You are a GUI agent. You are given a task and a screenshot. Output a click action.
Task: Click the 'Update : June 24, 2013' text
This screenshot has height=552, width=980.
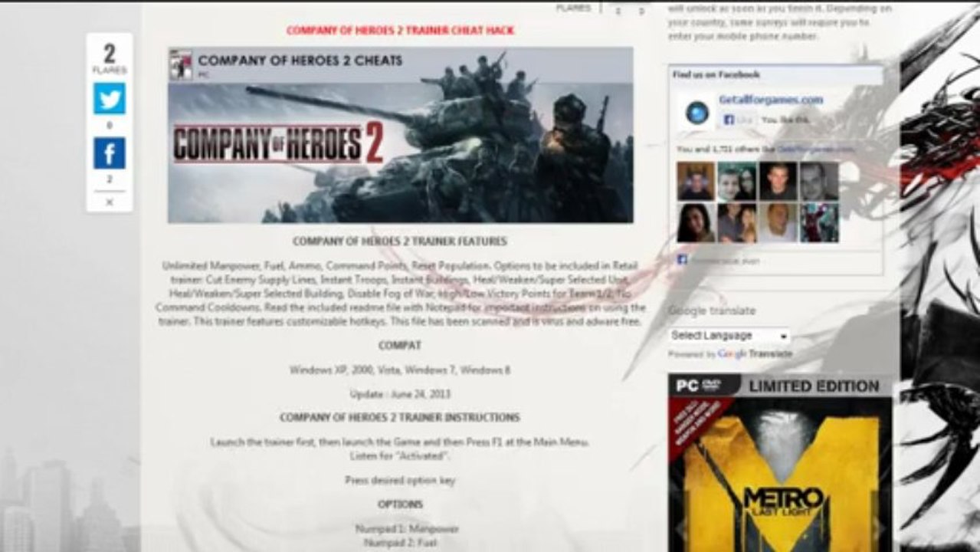click(x=400, y=394)
